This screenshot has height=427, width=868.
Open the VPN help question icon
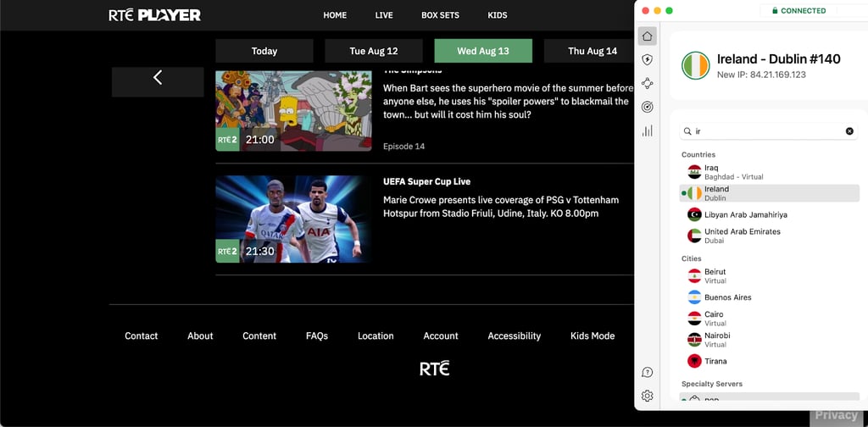[x=647, y=372]
